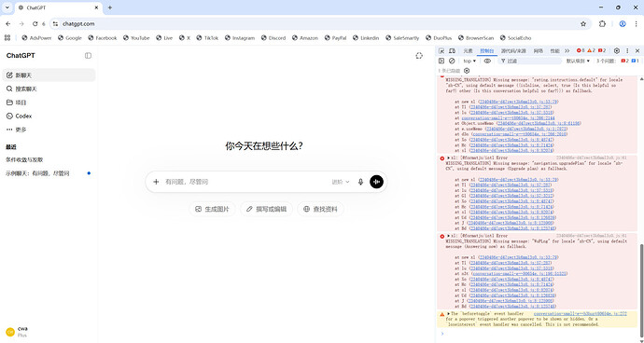Turn on temporary chat icon

[419, 55]
